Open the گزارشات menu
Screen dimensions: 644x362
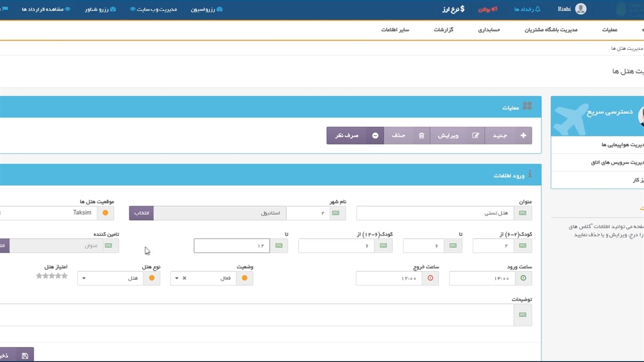(x=443, y=30)
